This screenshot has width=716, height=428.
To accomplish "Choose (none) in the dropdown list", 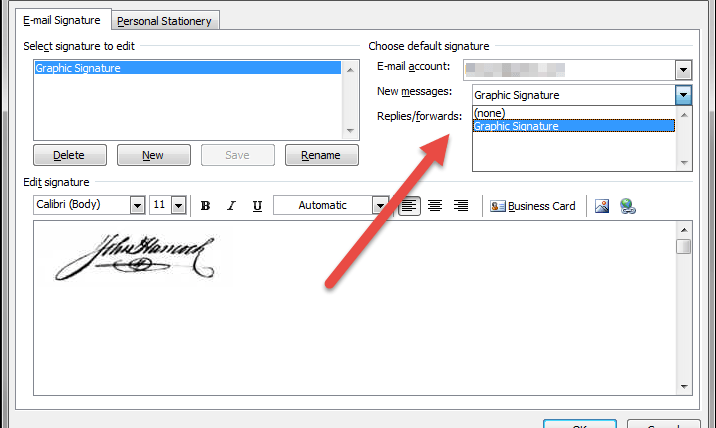I will tap(574, 113).
